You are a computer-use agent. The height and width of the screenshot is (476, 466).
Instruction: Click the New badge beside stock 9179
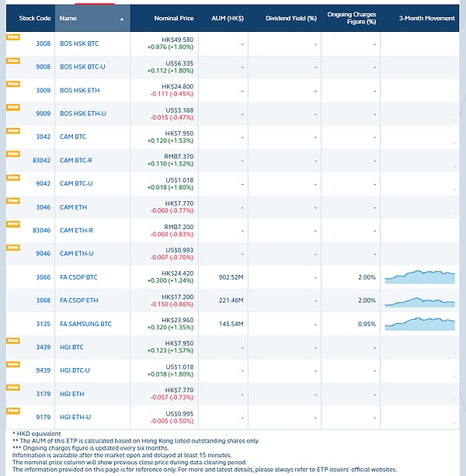12,411
